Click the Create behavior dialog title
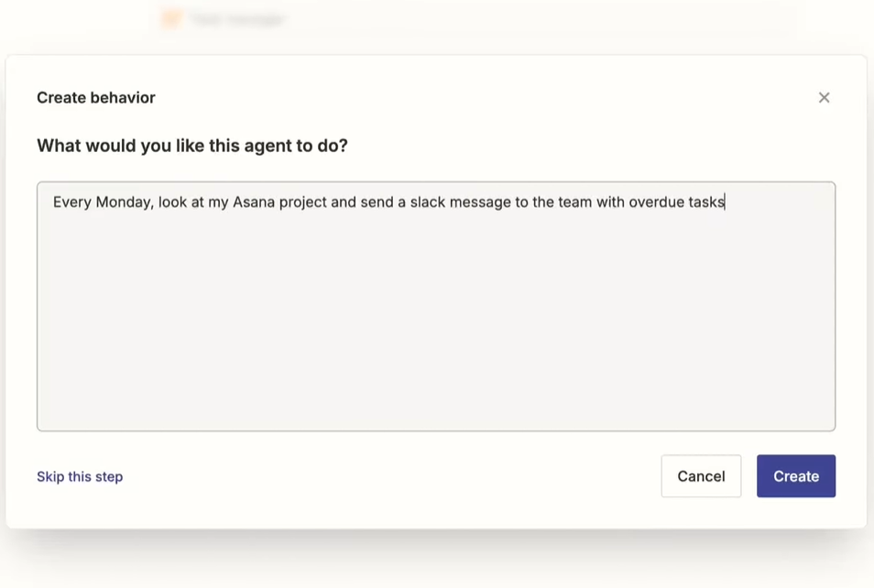The width and height of the screenshot is (874, 588). tap(96, 98)
